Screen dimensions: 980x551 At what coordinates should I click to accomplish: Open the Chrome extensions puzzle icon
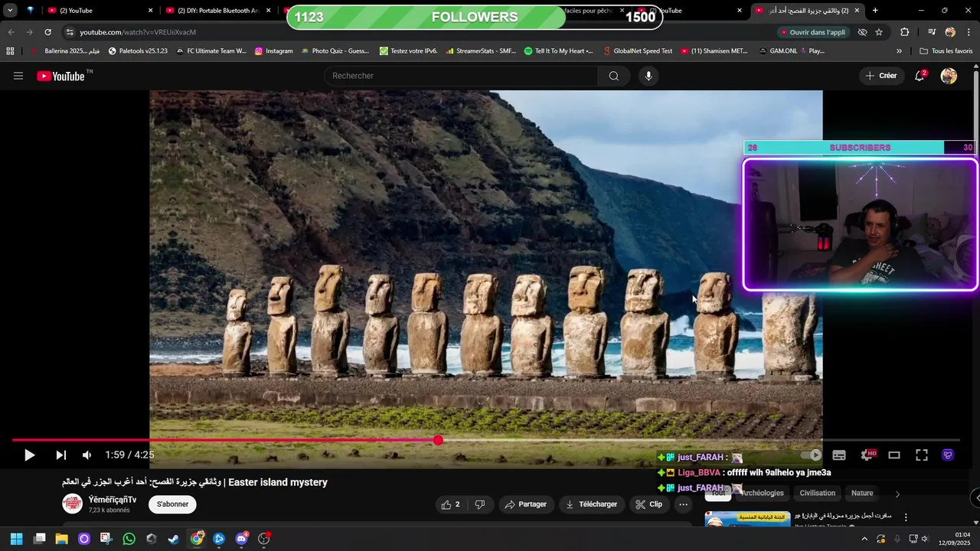click(x=905, y=32)
